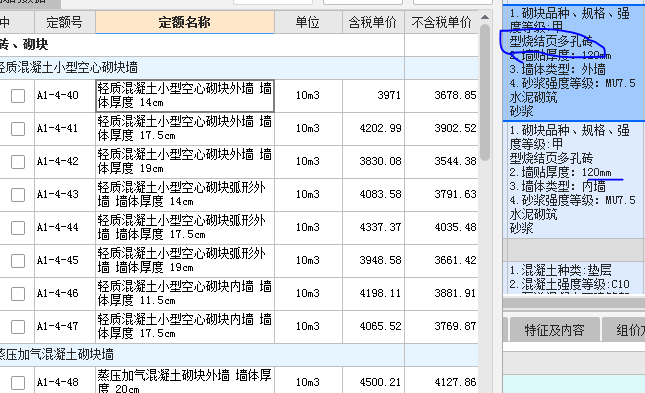Click tax-included price 3830.08
The width and height of the screenshot is (645, 393).
[381, 161]
